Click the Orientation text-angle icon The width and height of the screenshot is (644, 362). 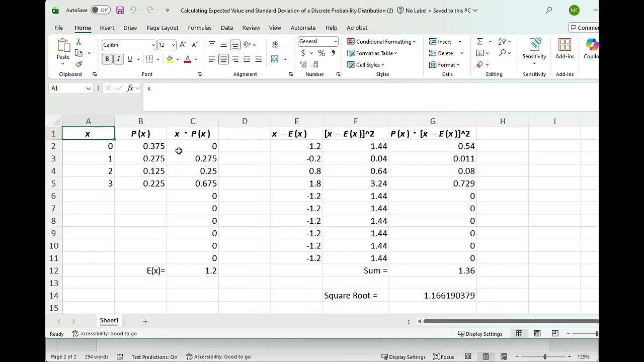tap(247, 45)
